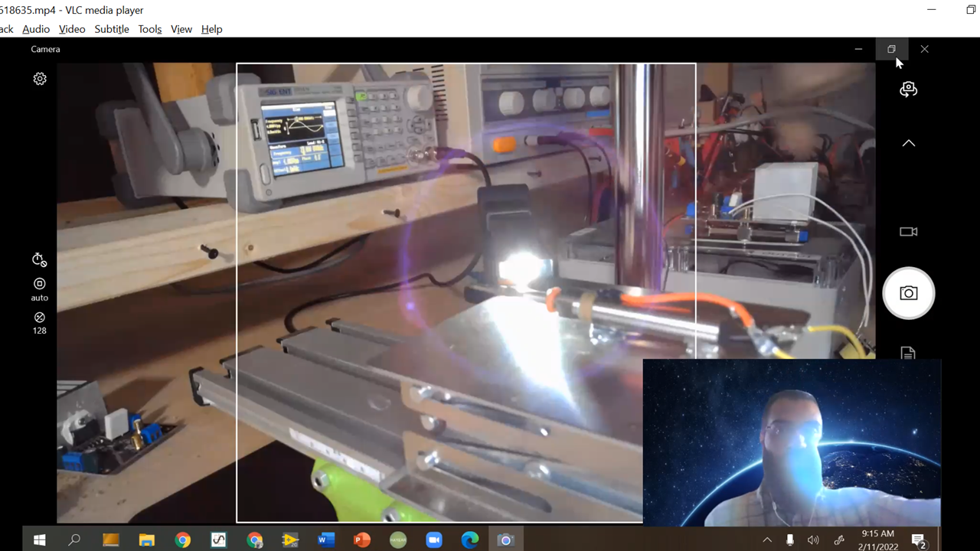This screenshot has height=551, width=980.
Task: Open the Audio menu in VLC
Action: click(36, 29)
